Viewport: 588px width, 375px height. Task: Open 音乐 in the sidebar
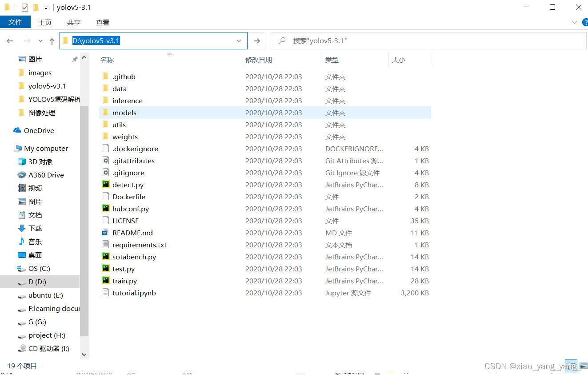30,242
